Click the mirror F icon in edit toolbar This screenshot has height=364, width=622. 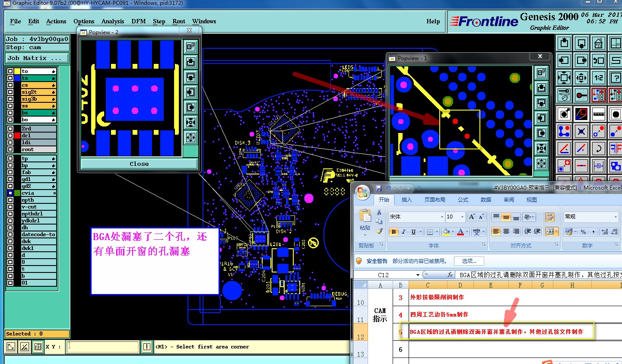click(x=616, y=149)
